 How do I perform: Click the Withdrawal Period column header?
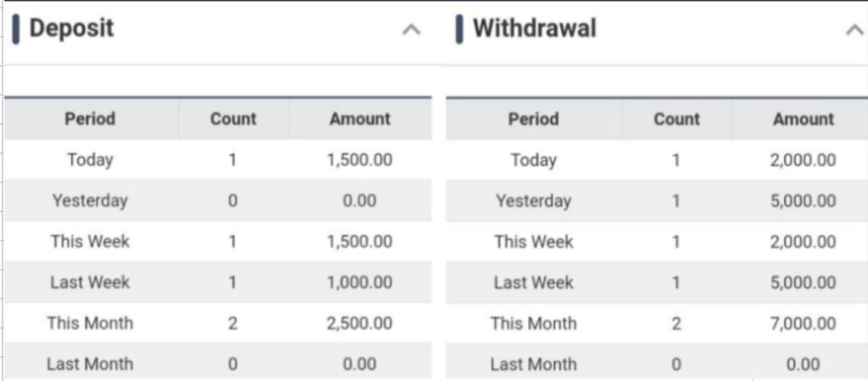coord(533,119)
